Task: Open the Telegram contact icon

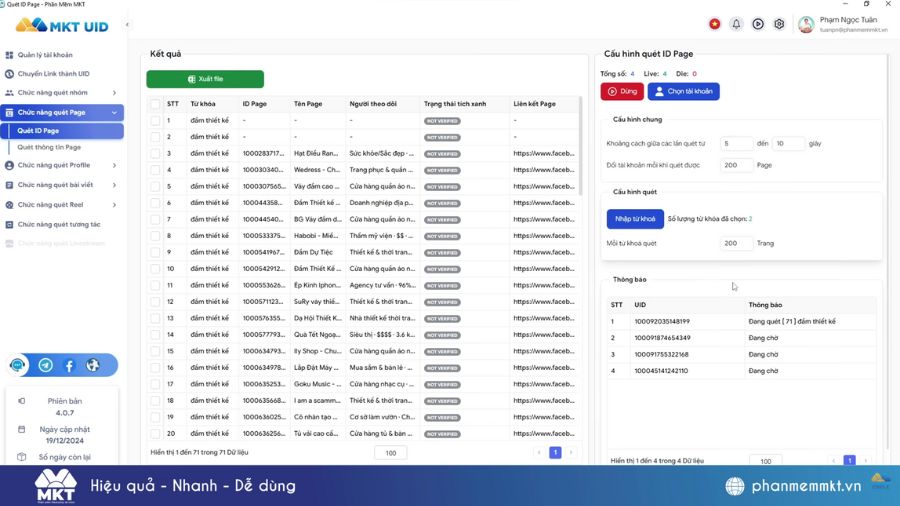Action: point(45,366)
